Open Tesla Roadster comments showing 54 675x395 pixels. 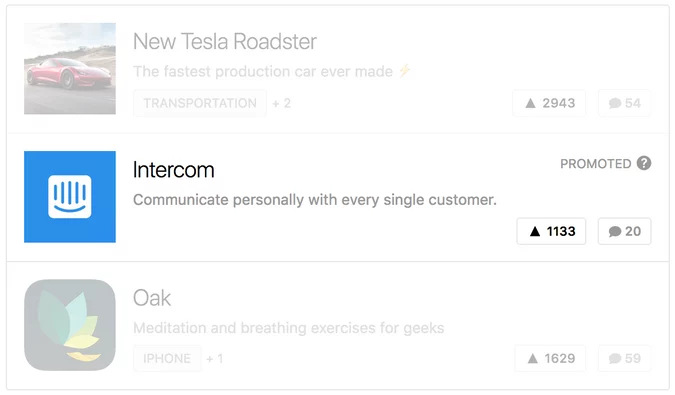tap(624, 103)
